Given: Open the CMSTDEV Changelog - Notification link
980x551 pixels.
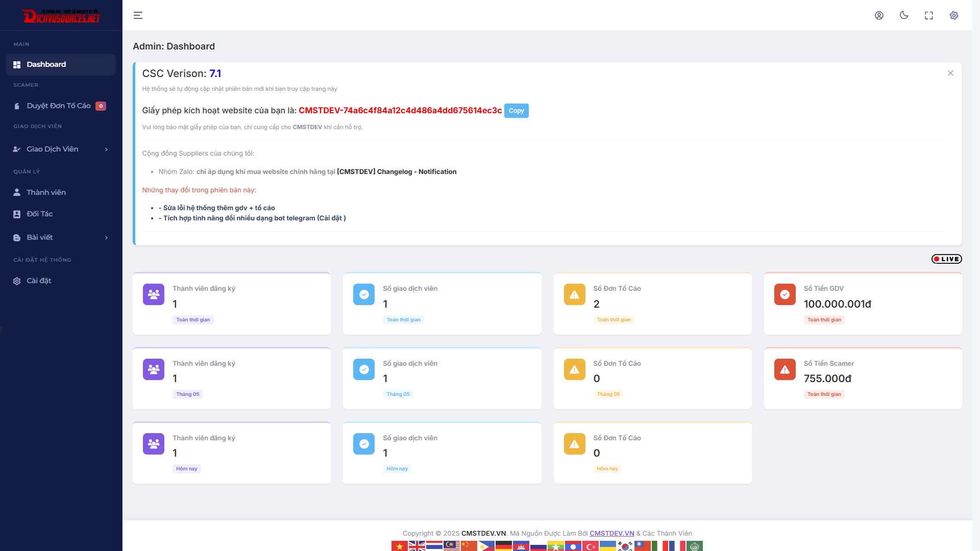Looking at the screenshot, I should 397,172.
